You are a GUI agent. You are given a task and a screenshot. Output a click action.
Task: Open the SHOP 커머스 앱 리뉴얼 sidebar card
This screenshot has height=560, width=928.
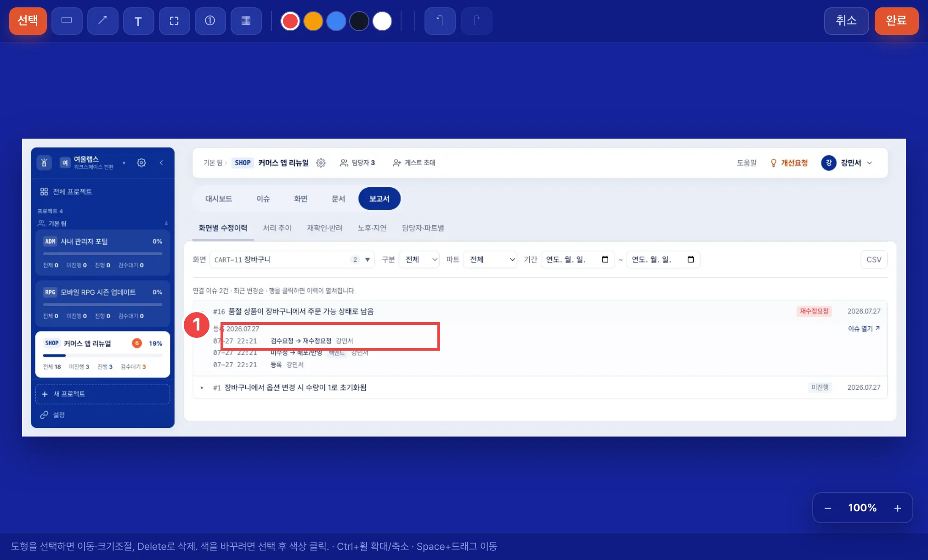click(102, 354)
